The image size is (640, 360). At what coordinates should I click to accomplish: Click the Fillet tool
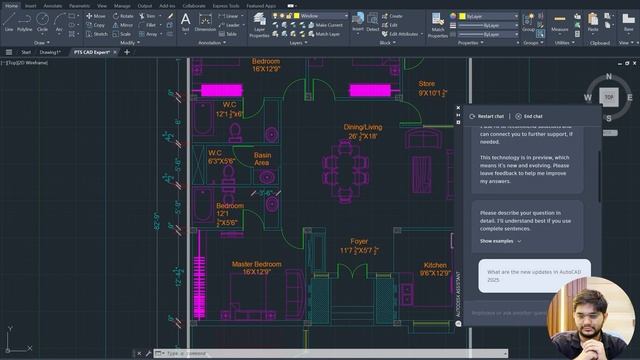(147, 25)
